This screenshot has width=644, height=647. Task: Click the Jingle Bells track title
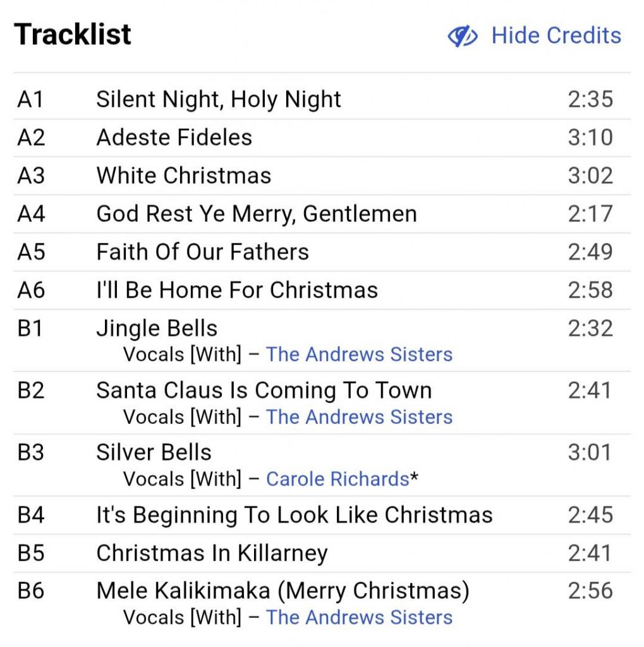tap(156, 329)
